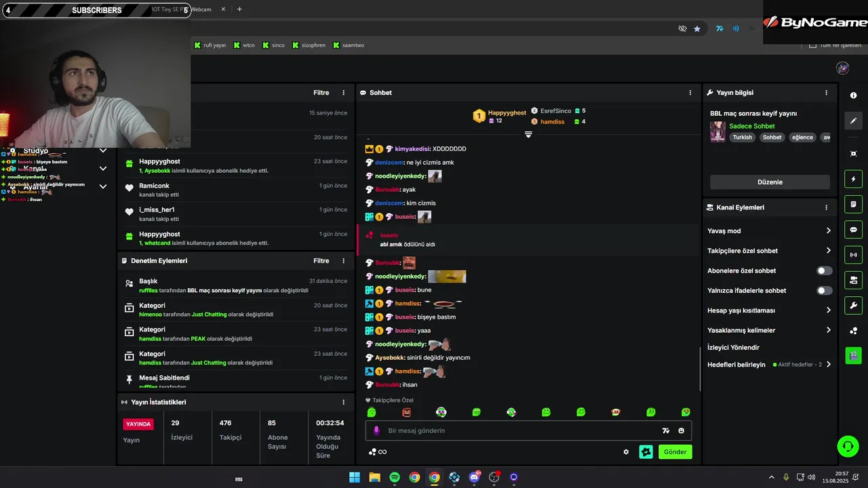868x488 pixels.
Task: Toggle the chat bubble panel sidebar icon
Action: click(x=853, y=230)
